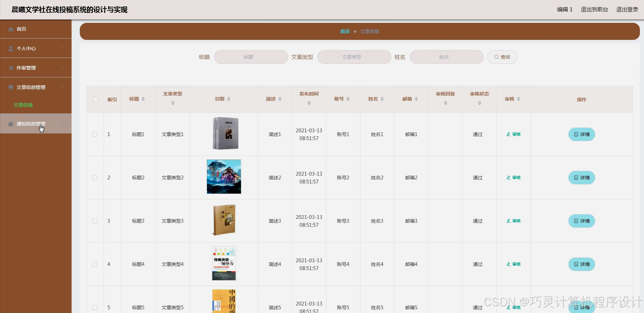The height and width of the screenshot is (313, 644).
Task: Click the 文章类型4 cell
Action: (173, 264)
